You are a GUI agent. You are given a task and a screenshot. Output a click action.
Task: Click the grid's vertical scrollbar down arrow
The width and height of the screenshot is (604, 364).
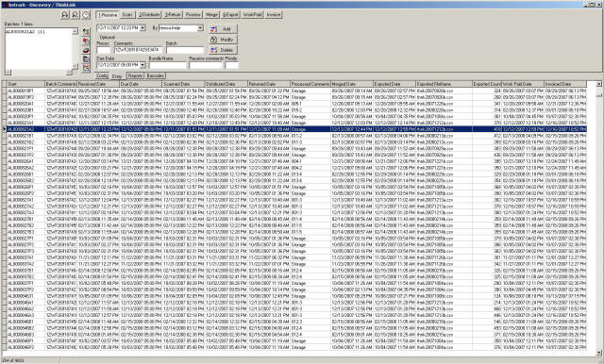pos(598,352)
